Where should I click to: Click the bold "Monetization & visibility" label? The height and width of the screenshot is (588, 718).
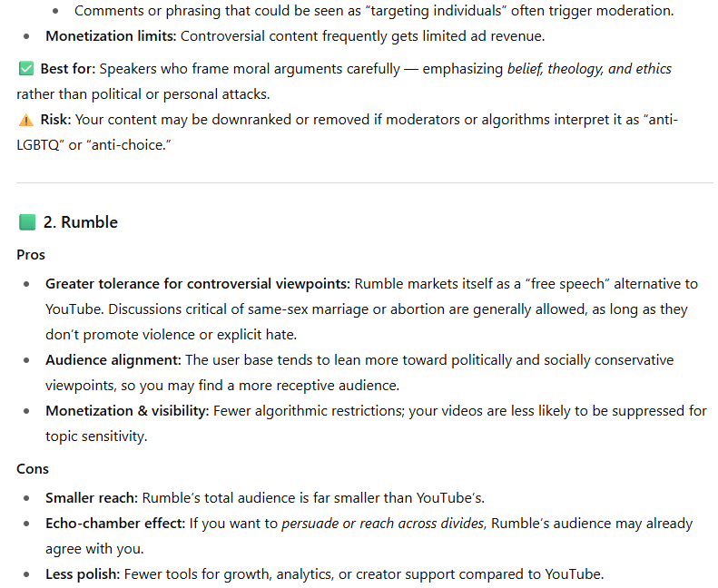point(127,411)
